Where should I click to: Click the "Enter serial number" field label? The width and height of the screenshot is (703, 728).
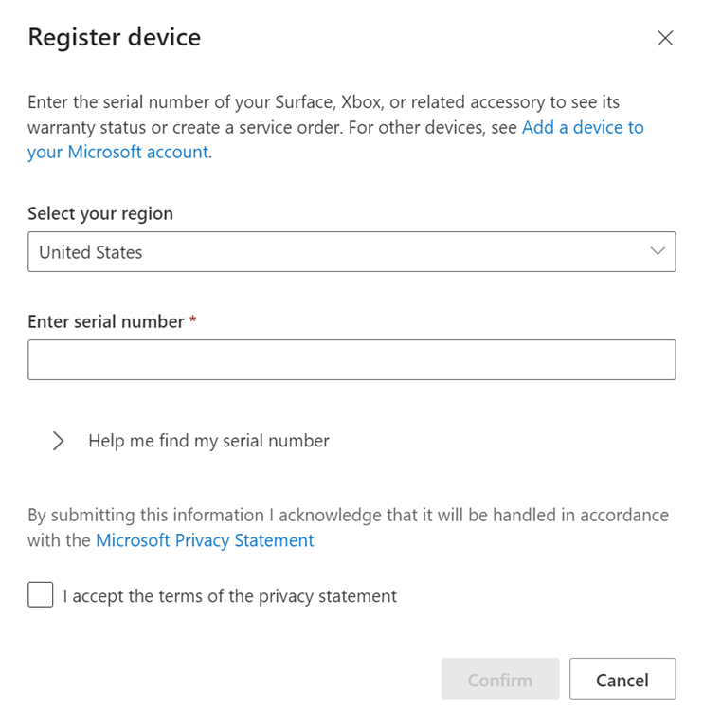click(105, 322)
